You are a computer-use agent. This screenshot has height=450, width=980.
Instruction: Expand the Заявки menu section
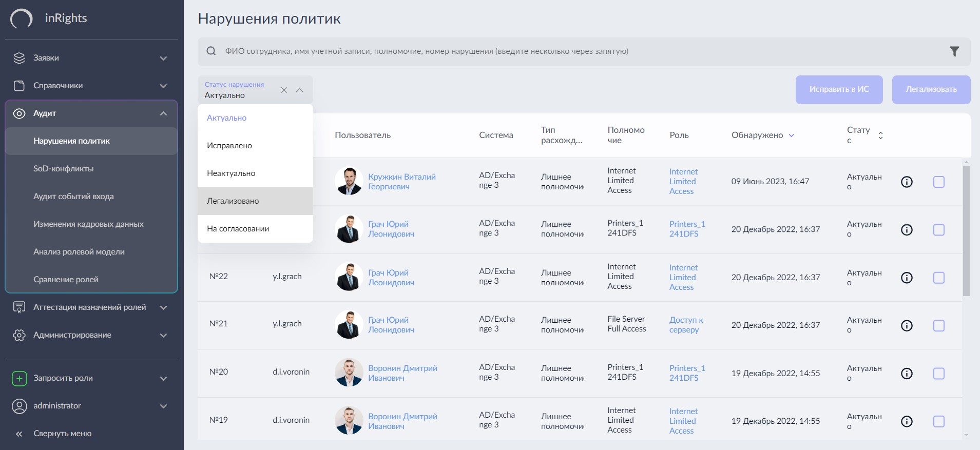(163, 58)
